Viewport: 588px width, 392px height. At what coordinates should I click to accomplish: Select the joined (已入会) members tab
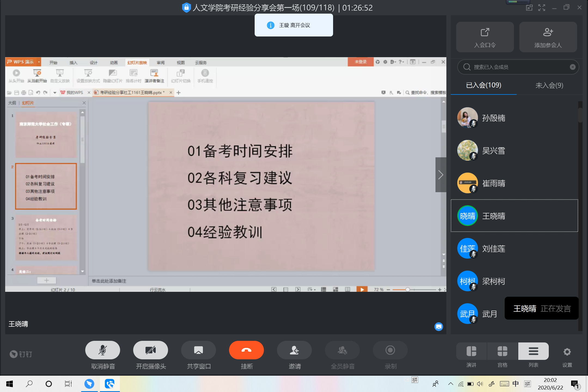483,85
